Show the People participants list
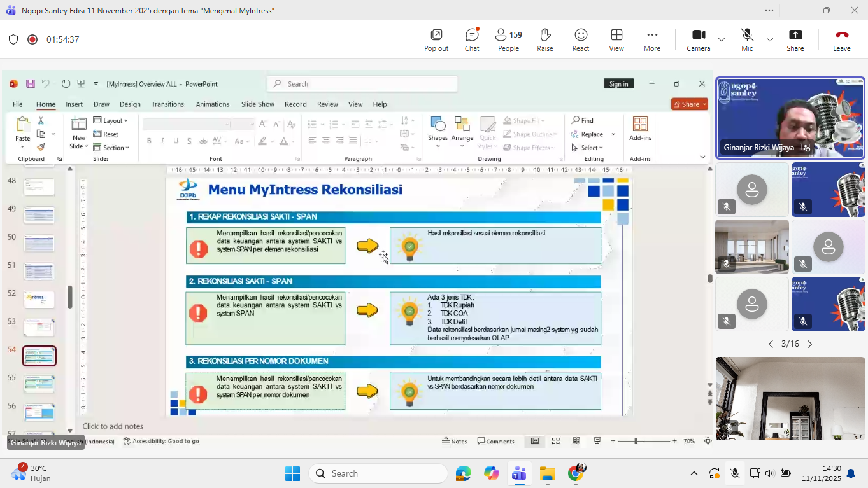This screenshot has height=488, width=868. click(508, 39)
